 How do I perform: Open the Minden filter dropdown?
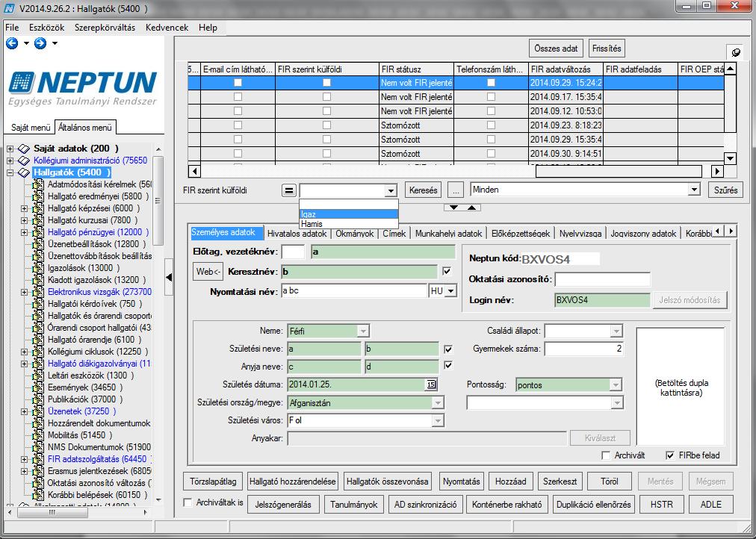click(694, 190)
